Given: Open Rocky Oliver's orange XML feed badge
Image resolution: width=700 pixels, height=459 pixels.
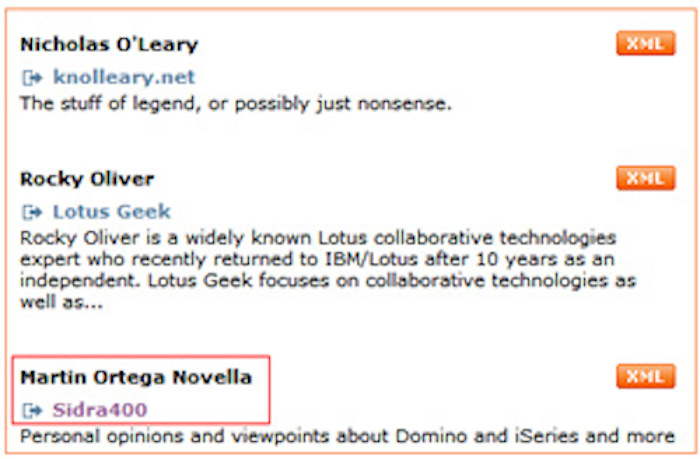Looking at the screenshot, I should click(x=646, y=178).
